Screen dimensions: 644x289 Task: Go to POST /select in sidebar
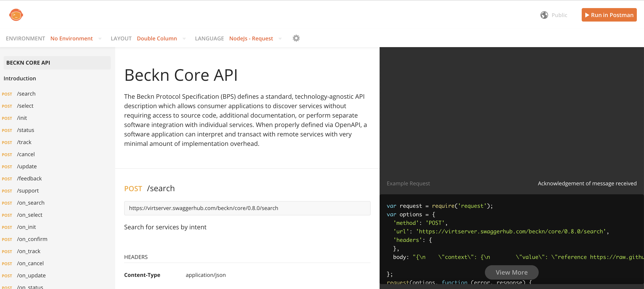pyautogui.click(x=17, y=106)
